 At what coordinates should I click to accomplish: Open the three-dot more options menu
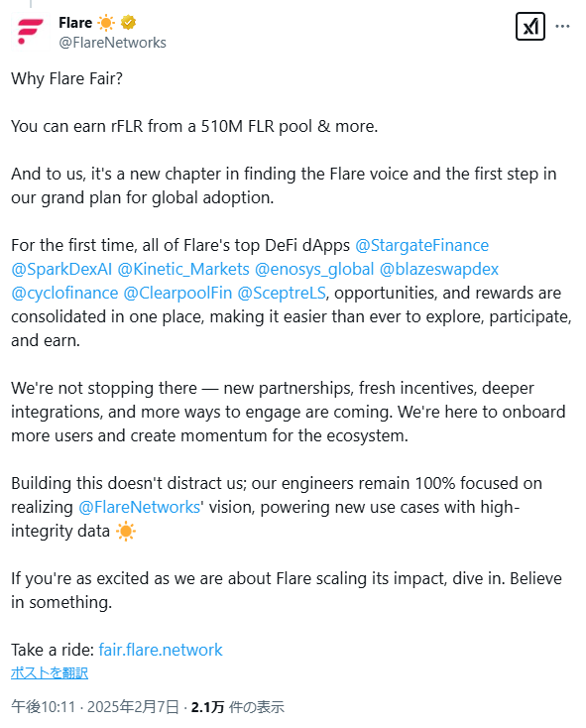[x=562, y=27]
